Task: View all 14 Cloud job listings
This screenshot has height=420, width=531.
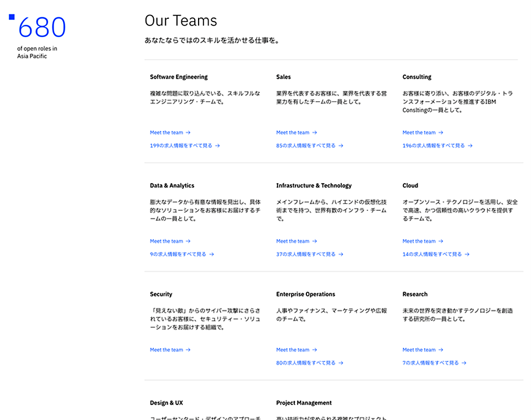Action: click(432, 255)
